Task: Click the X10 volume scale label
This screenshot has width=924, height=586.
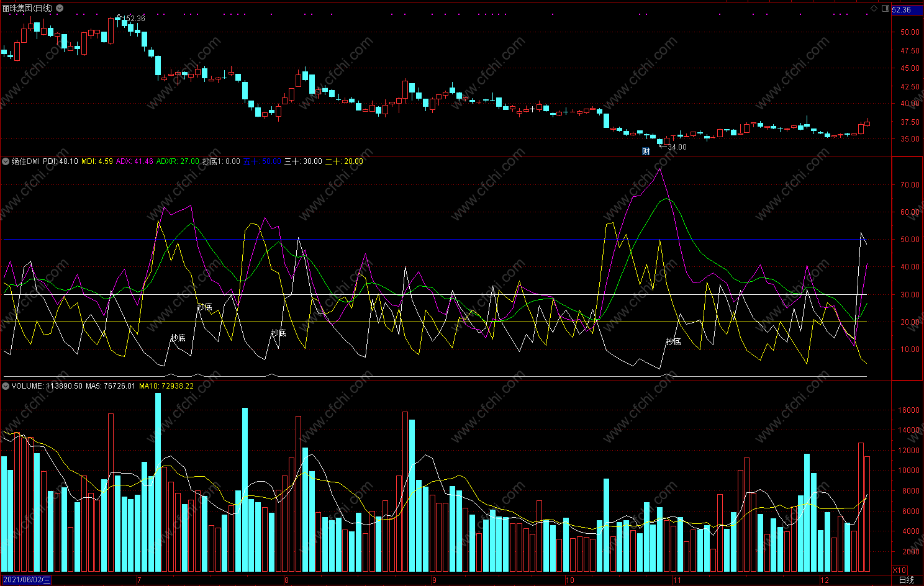Action: (899, 570)
